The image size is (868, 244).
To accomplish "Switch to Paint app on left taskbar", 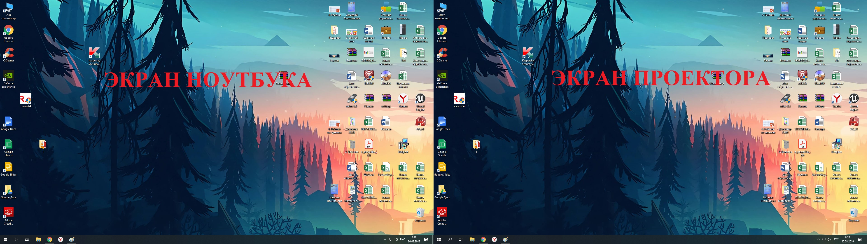I will (x=71, y=240).
